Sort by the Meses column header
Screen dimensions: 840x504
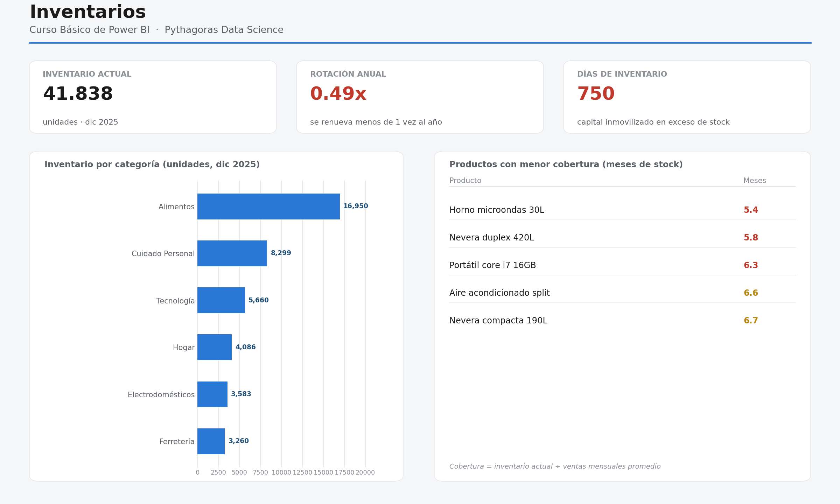(755, 181)
